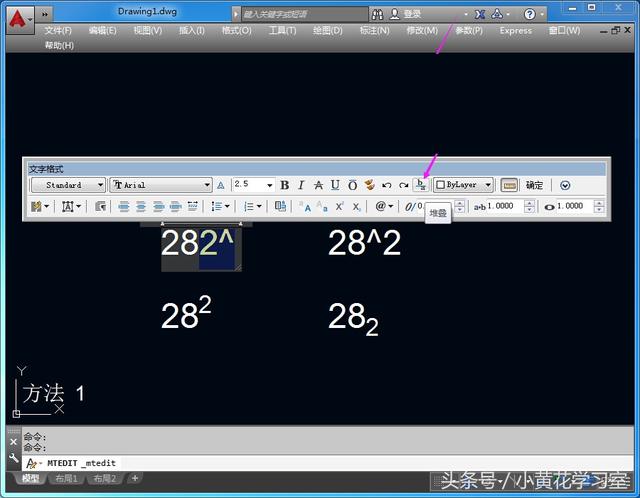Click the Stack (堆叠) text button
This screenshot has width=640, height=498.
421,185
